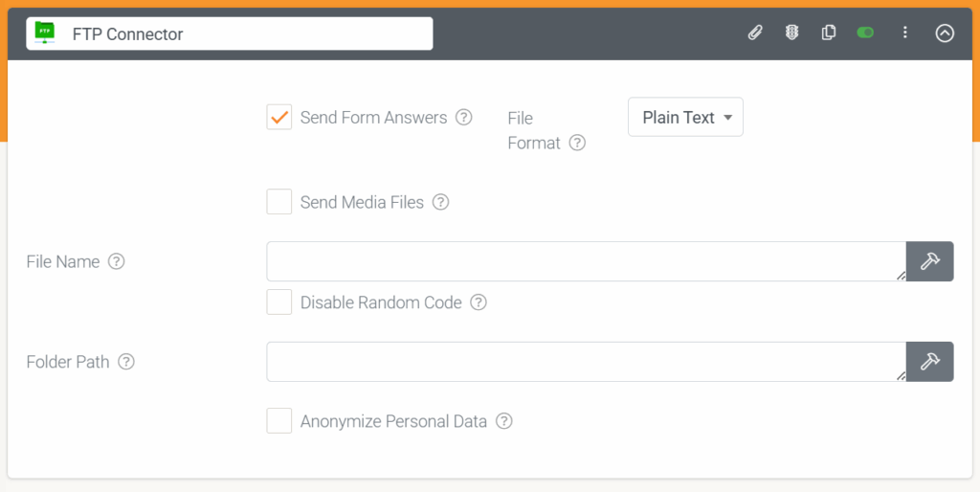Collapse the FTP Connector panel
The height and width of the screenshot is (492, 980).
pos(945,34)
